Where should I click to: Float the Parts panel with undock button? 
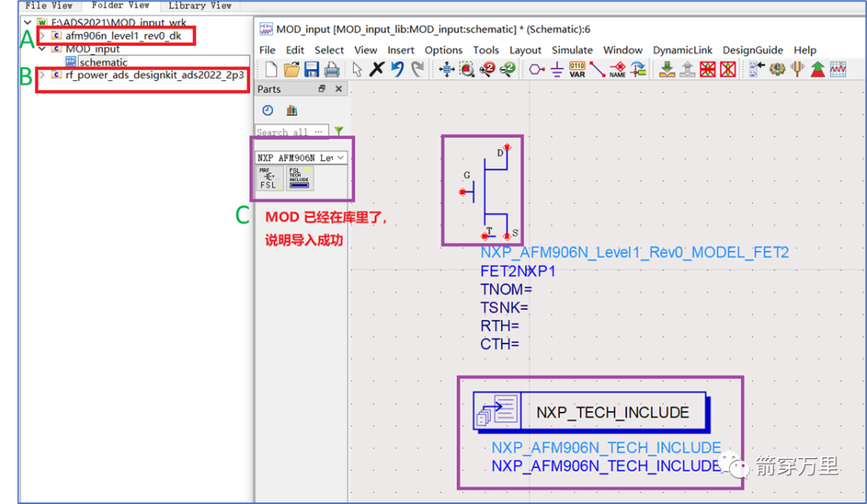(x=323, y=89)
